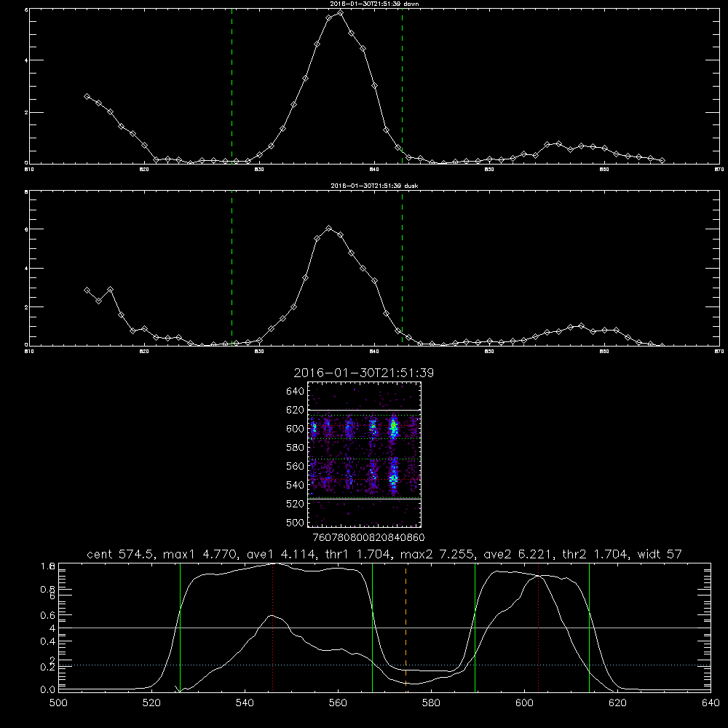This screenshot has height=728, width=728.
Task: Select the peak diamond marker in the dawn plot
Action: [x=340, y=12]
